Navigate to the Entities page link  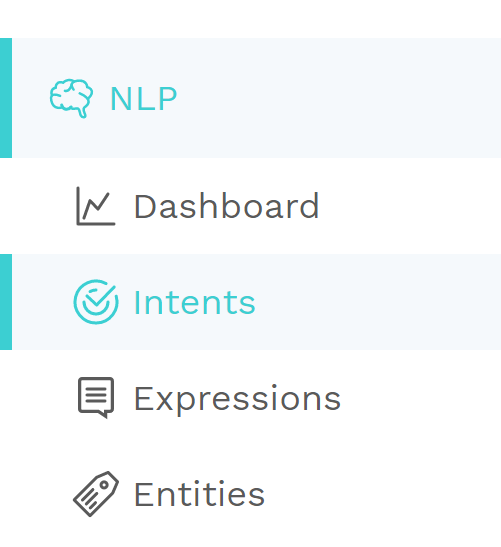point(200,494)
